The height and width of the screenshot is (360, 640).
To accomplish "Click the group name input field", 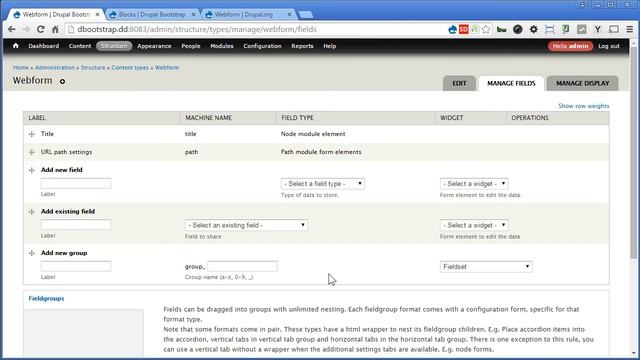I will tap(242, 267).
